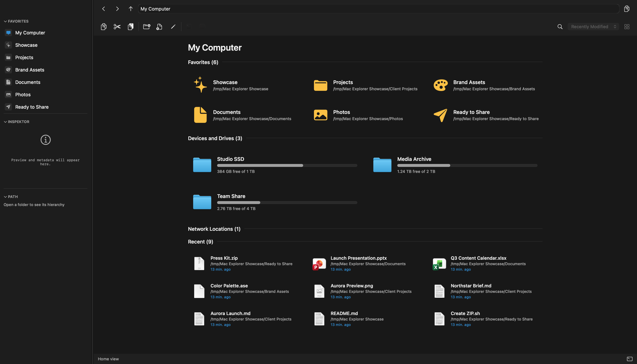This screenshot has height=364, width=637.
Task: Click the Press Kit.zip archive icon
Action: 199,264
